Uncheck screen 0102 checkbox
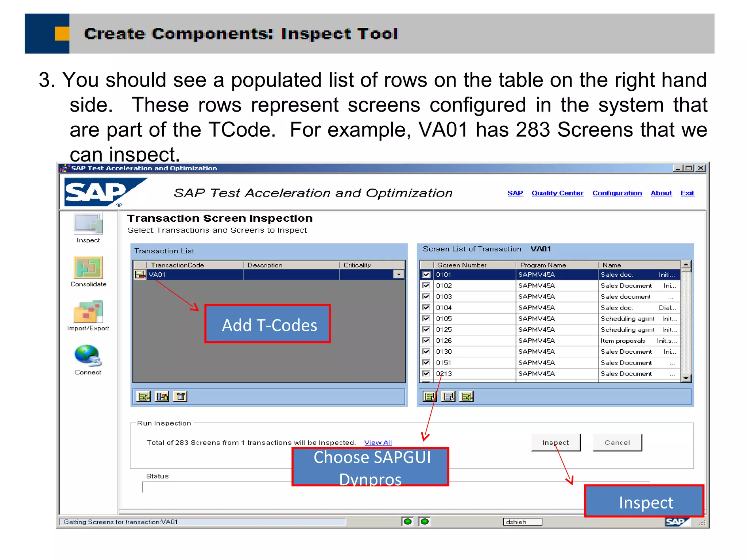 tap(426, 285)
